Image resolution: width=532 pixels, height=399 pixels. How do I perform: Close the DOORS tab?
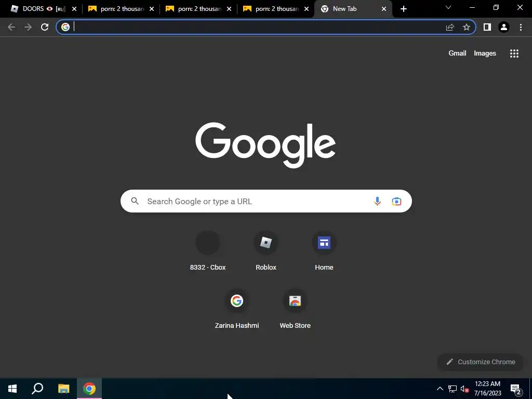click(74, 9)
